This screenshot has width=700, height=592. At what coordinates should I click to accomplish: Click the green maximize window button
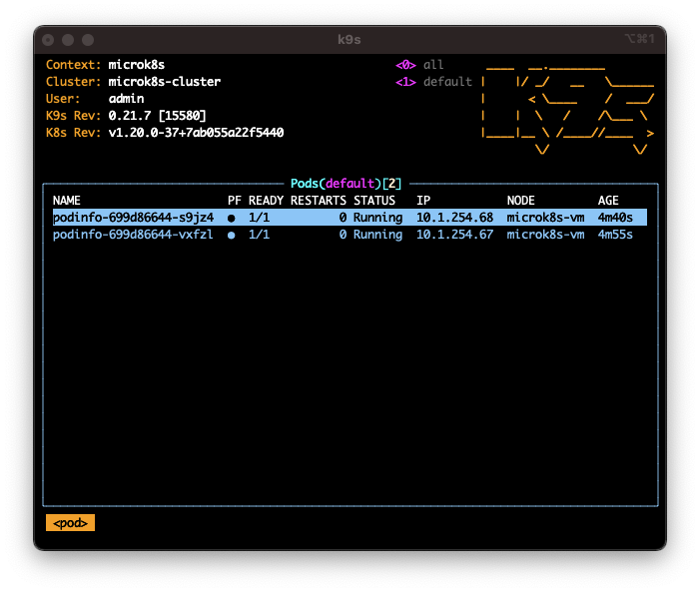point(88,39)
